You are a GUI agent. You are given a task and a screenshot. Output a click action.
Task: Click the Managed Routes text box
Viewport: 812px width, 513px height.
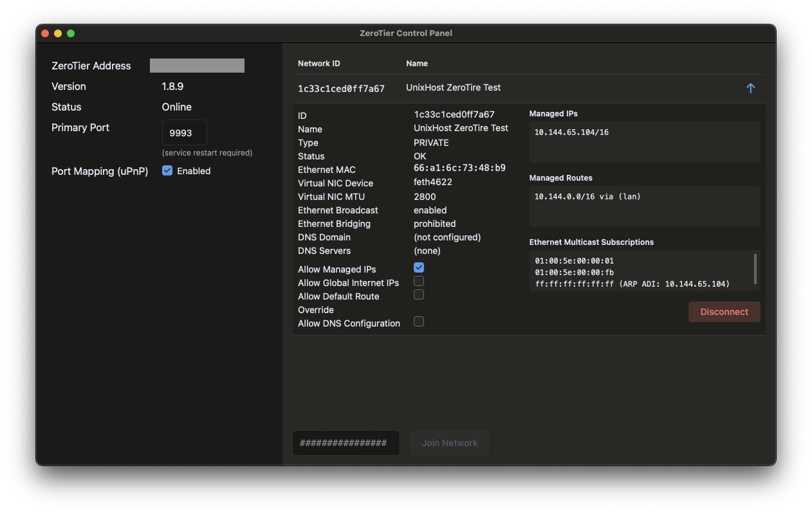click(644, 206)
